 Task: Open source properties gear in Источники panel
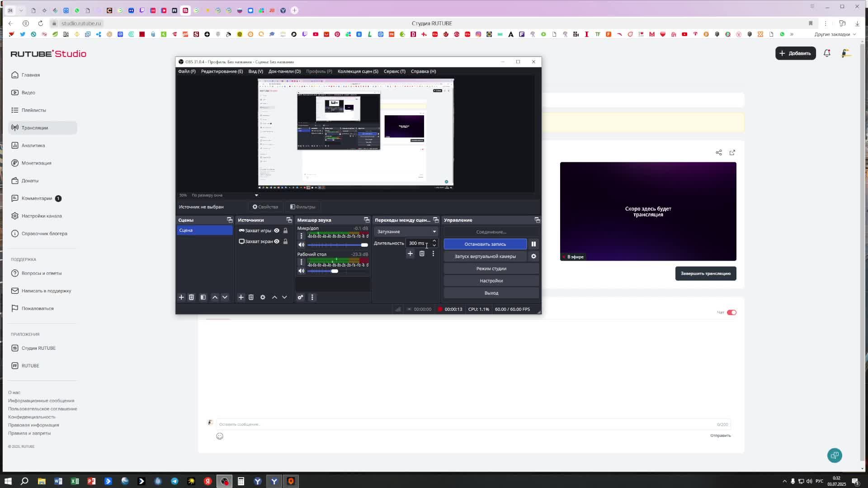(263, 297)
